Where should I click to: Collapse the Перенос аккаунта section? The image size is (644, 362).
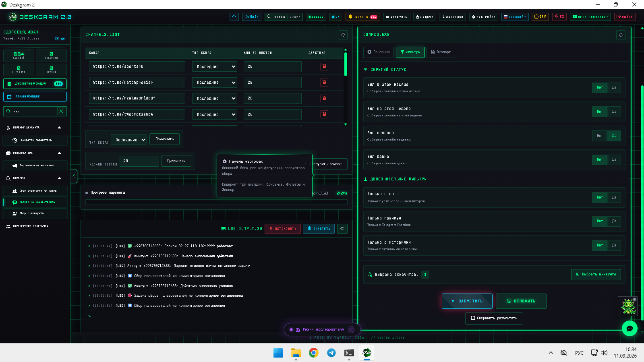click(59, 128)
